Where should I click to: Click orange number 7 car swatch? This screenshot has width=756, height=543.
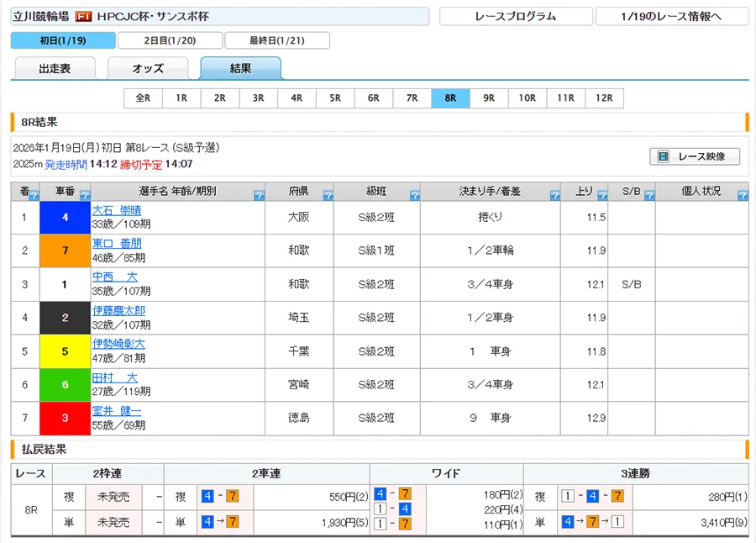pos(65,250)
